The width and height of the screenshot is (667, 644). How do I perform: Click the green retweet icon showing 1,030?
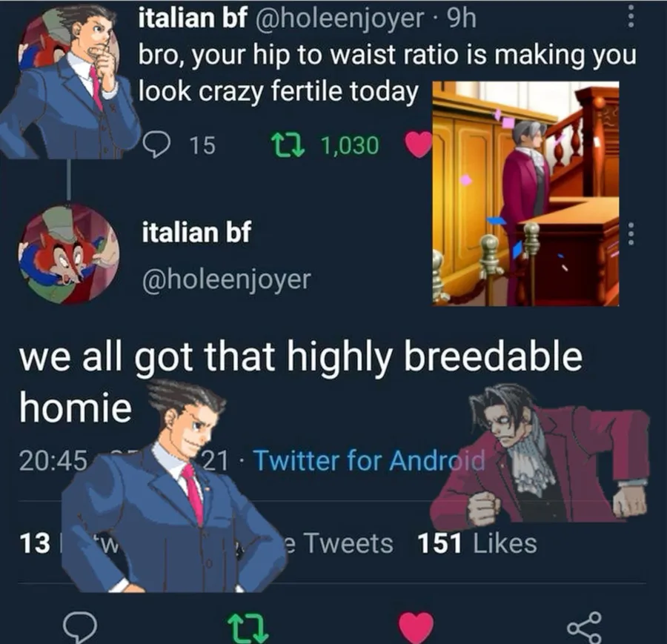(288, 145)
